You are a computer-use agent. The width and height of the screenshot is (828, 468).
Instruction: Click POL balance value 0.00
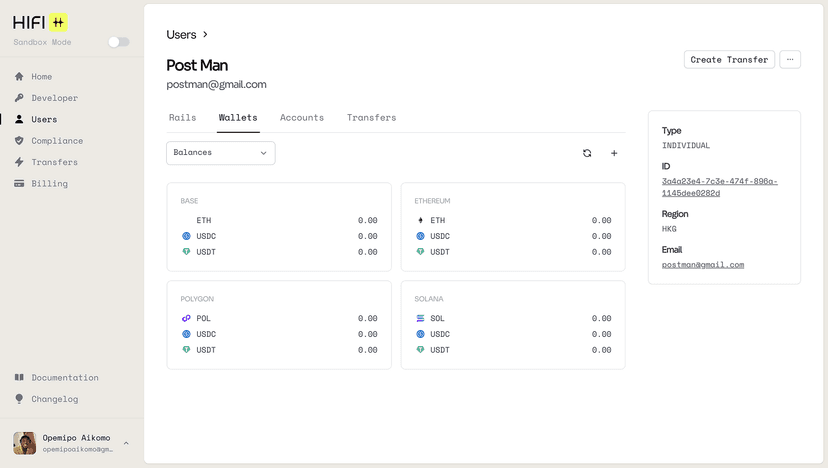(368, 319)
